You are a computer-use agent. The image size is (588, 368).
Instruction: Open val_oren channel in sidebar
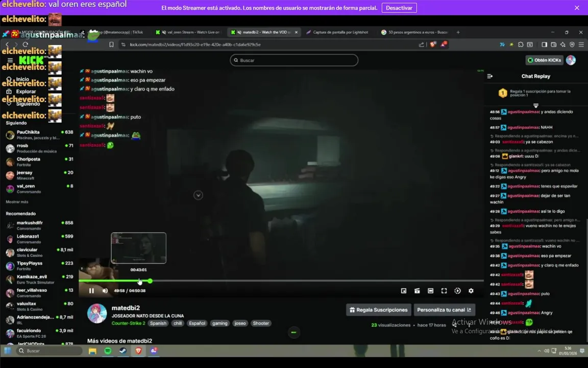[x=39, y=189]
